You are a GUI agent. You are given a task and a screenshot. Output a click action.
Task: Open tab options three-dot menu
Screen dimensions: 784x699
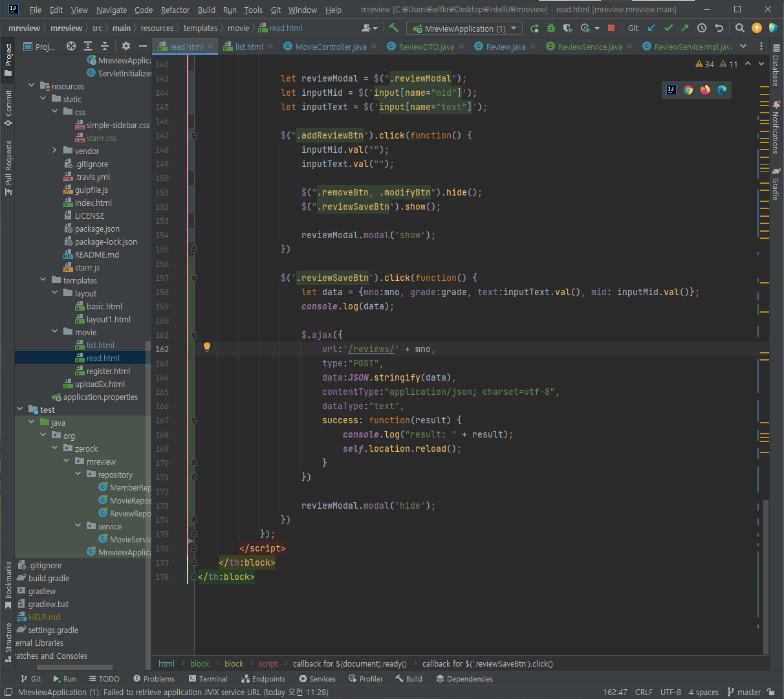[761, 46]
